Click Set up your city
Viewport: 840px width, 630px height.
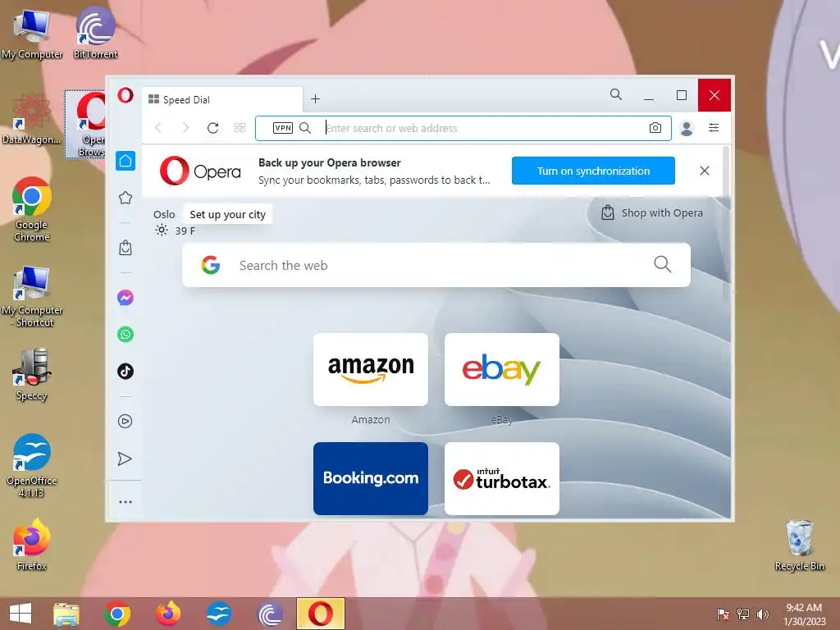[228, 214]
